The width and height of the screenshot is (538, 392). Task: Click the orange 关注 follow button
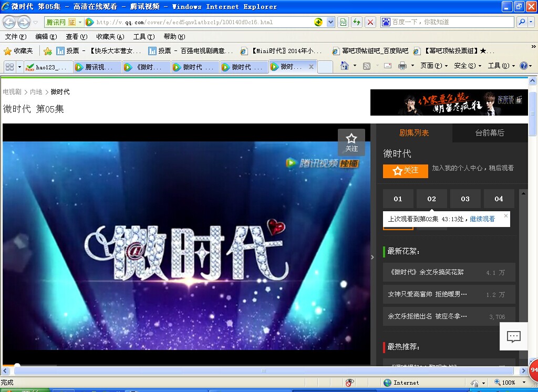(x=406, y=171)
